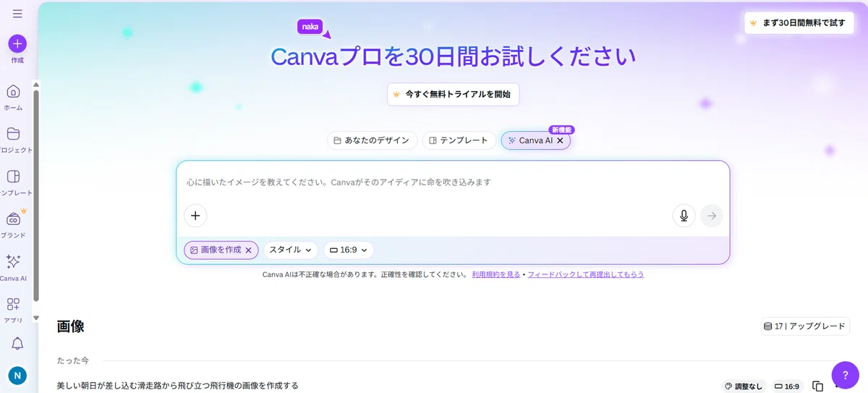Open テンプレート in sidebar
This screenshot has width=868, height=393.
13,182
